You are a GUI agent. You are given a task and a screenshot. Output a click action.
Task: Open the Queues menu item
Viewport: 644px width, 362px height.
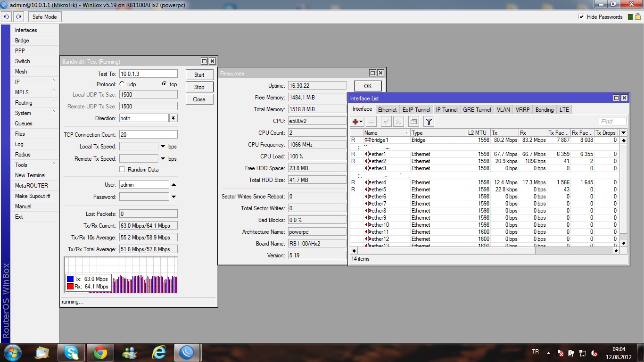[35, 123]
